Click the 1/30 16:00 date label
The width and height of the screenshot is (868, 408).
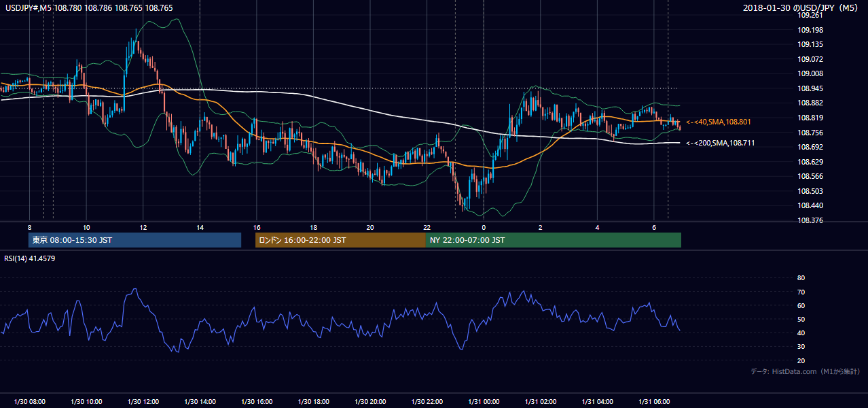[x=256, y=402]
